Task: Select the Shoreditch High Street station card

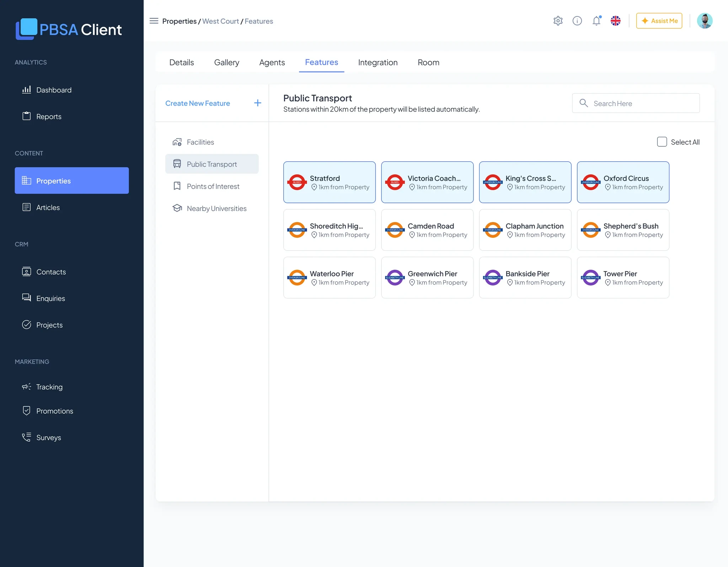Action: point(330,230)
